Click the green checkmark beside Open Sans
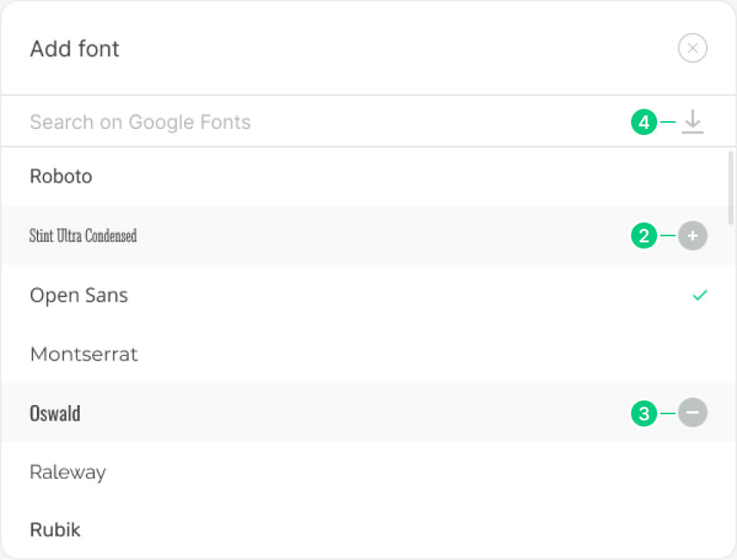Image resolution: width=737 pixels, height=560 pixels. tap(699, 295)
